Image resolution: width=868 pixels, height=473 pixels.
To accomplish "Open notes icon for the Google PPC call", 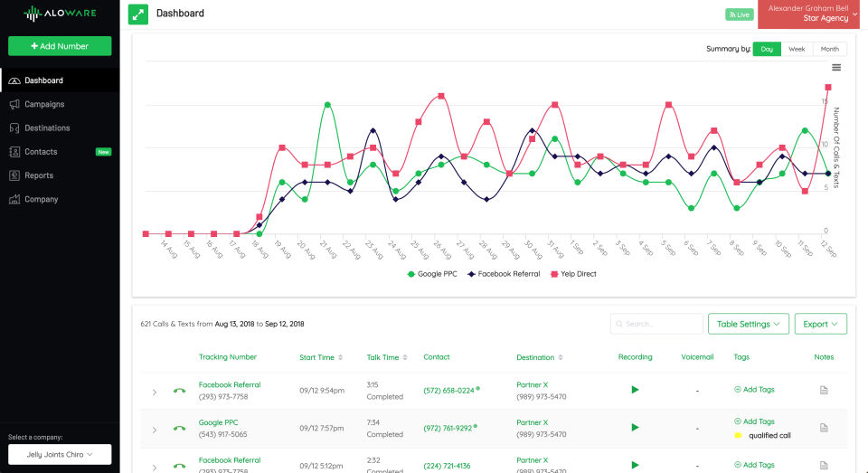I will tap(824, 428).
